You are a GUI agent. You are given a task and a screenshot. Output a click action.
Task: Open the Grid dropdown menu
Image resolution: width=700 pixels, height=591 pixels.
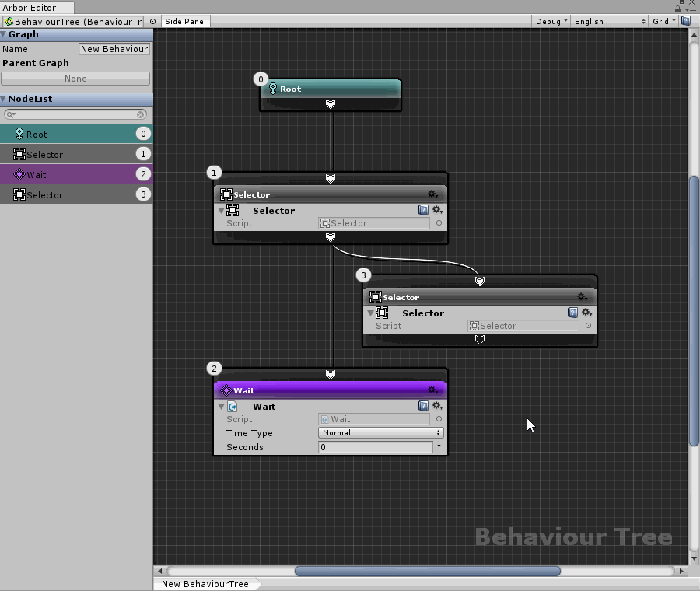pyautogui.click(x=663, y=21)
